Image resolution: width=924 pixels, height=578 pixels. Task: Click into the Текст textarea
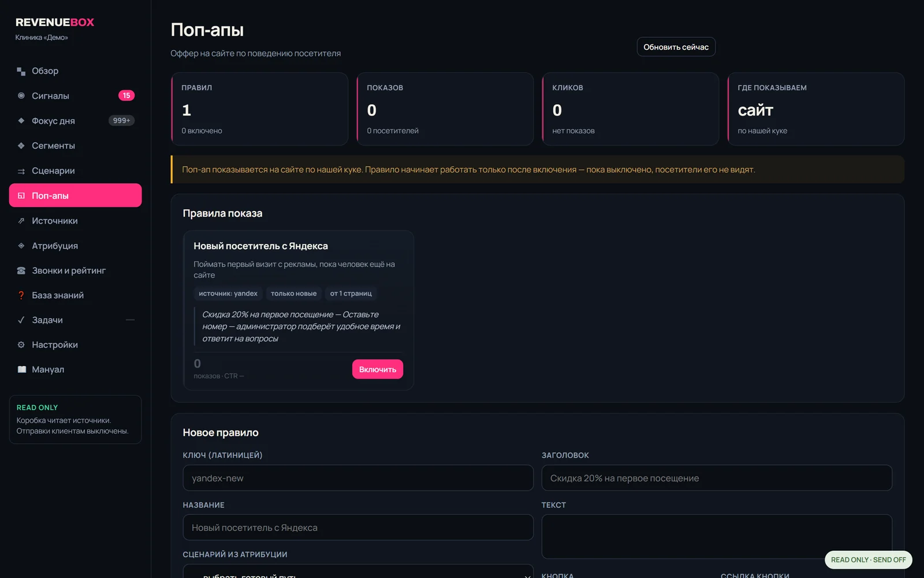(717, 536)
